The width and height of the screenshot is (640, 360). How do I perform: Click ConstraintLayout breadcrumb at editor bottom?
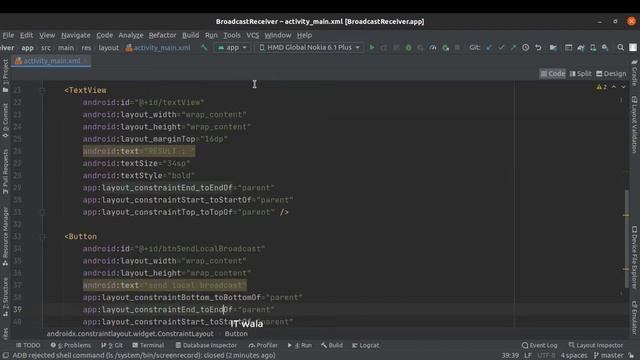tap(130, 334)
